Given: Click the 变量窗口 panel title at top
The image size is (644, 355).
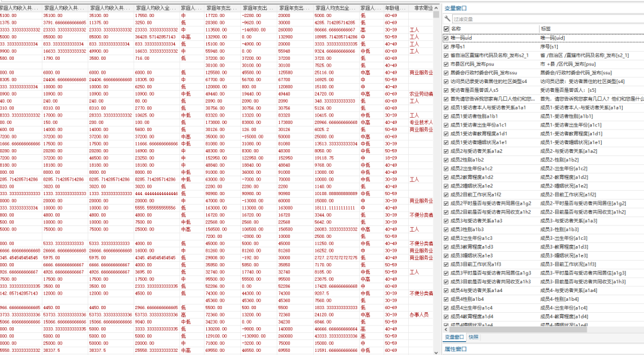Looking at the screenshot, I should 455,8.
